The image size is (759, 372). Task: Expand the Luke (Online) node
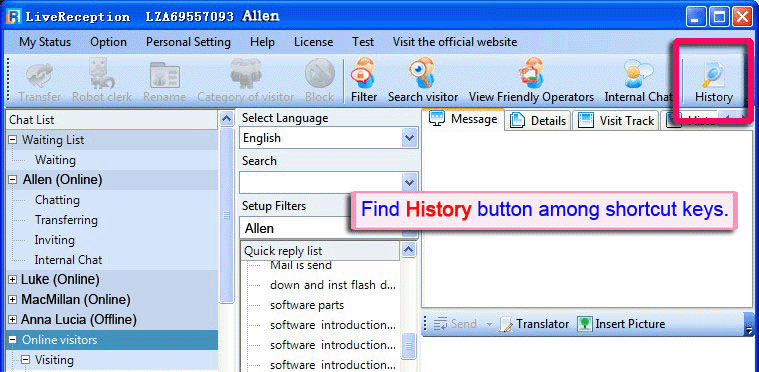[x=13, y=280]
